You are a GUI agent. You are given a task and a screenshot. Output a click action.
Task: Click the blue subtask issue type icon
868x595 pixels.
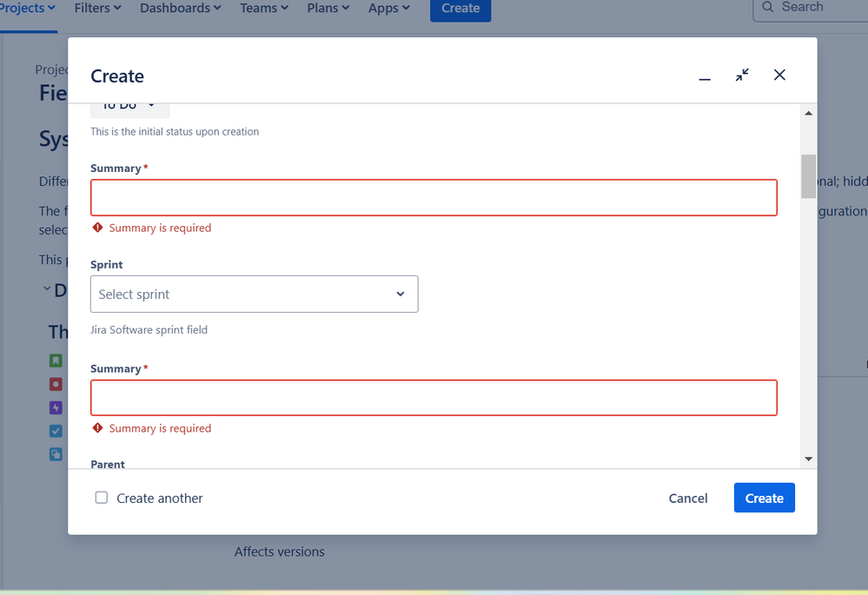click(x=56, y=454)
